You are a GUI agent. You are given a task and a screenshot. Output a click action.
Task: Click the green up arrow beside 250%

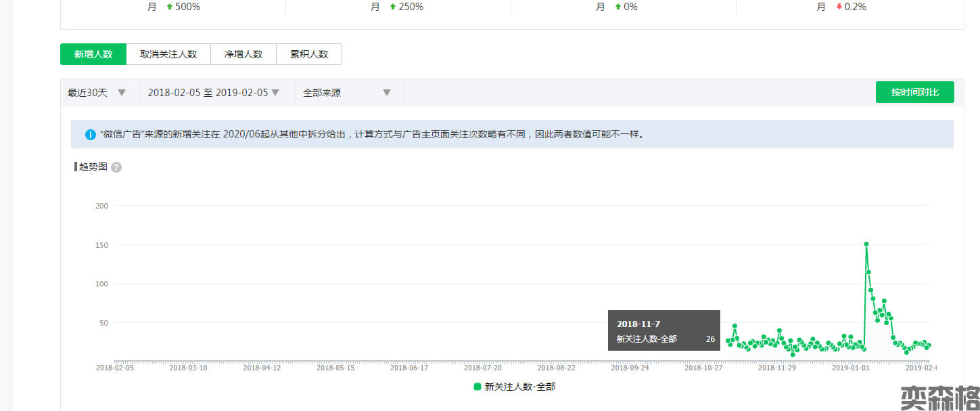pos(393,7)
